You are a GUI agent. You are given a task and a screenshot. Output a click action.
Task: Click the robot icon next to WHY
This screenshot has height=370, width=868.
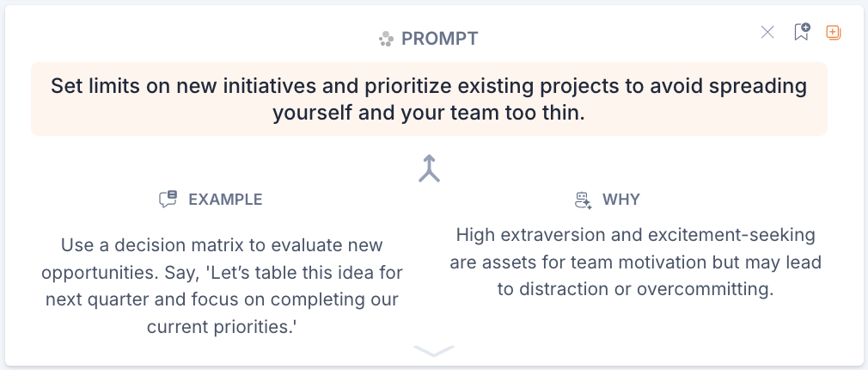584,200
